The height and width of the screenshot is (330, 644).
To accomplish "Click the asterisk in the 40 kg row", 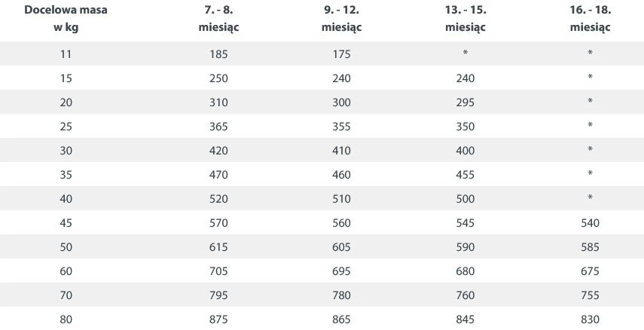I will (590, 198).
